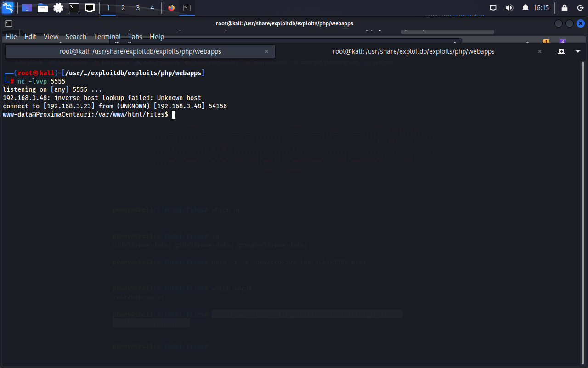Select the second terminal tab
588x368 pixels.
[413, 51]
